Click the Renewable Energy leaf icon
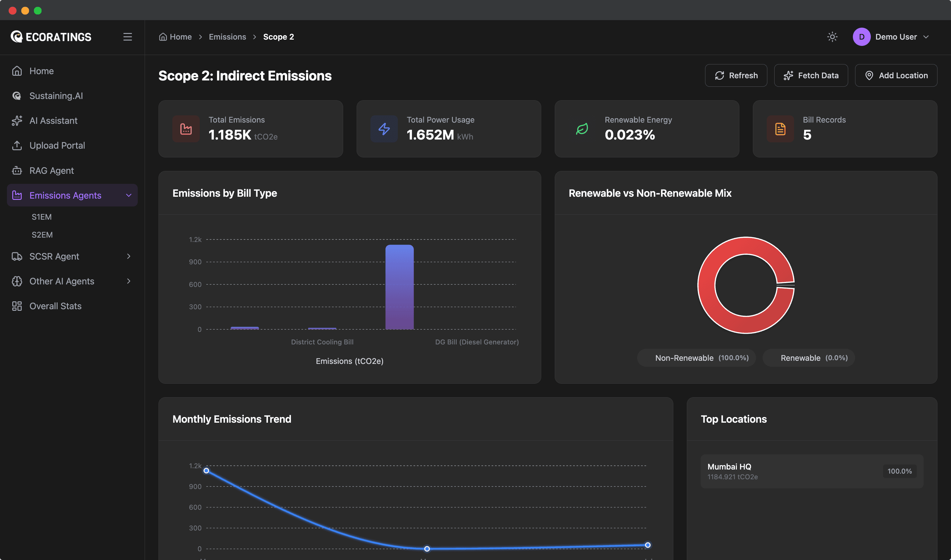 coord(582,129)
